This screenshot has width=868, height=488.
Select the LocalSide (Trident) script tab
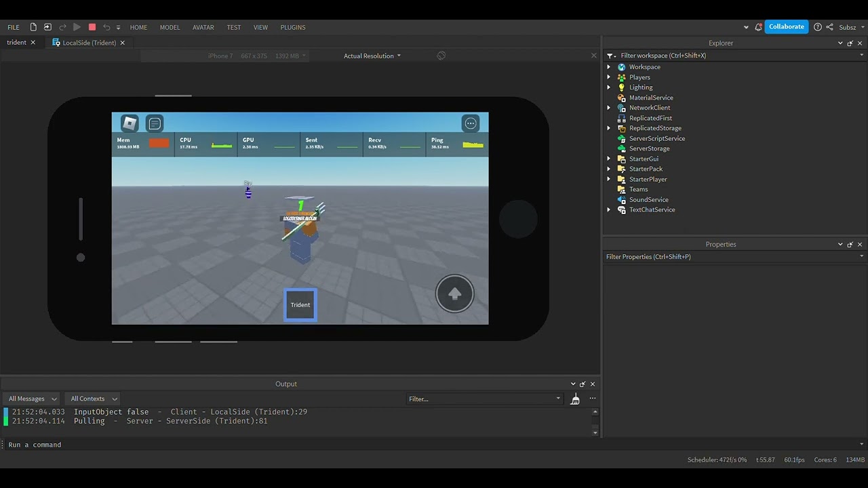[89, 43]
